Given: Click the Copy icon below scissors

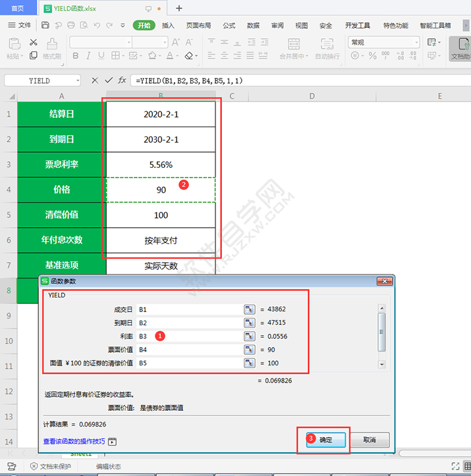Looking at the screenshot, I should coord(34,55).
